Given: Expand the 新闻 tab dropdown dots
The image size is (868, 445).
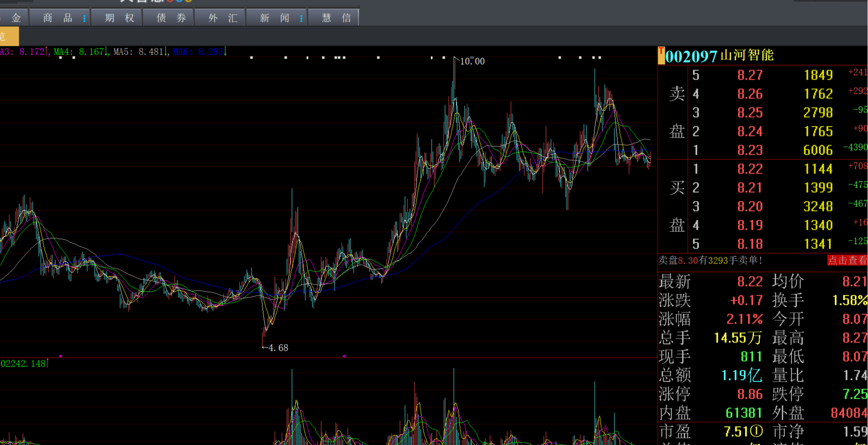Looking at the screenshot, I should (301, 18).
